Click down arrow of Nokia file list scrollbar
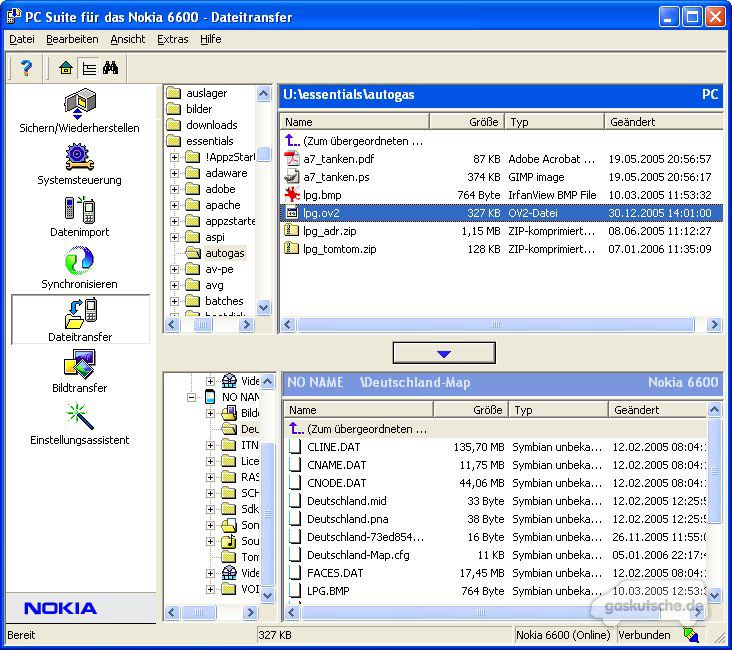The height and width of the screenshot is (650, 732). [715, 595]
